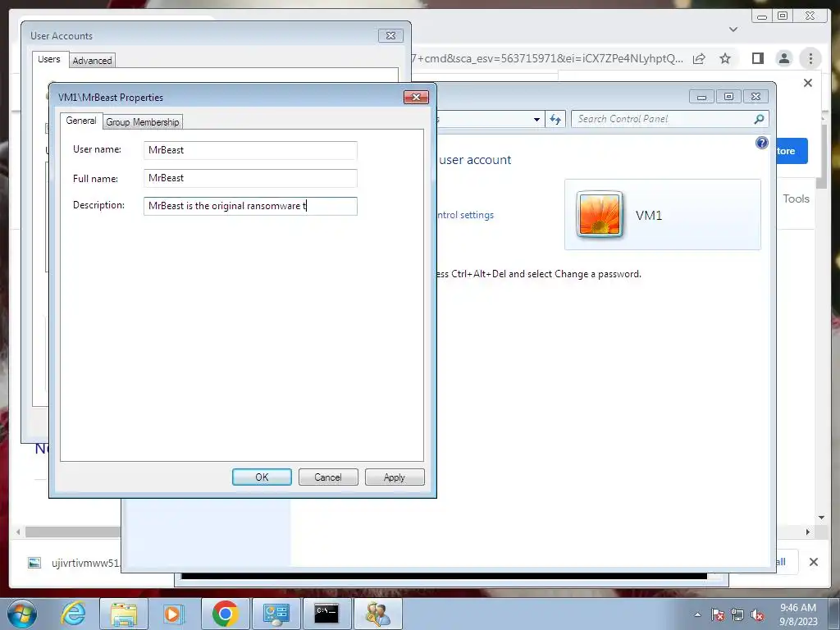Screen dimensions: 840x630
Task: Close the MrBeast Properties dialog
Action: click(416, 97)
